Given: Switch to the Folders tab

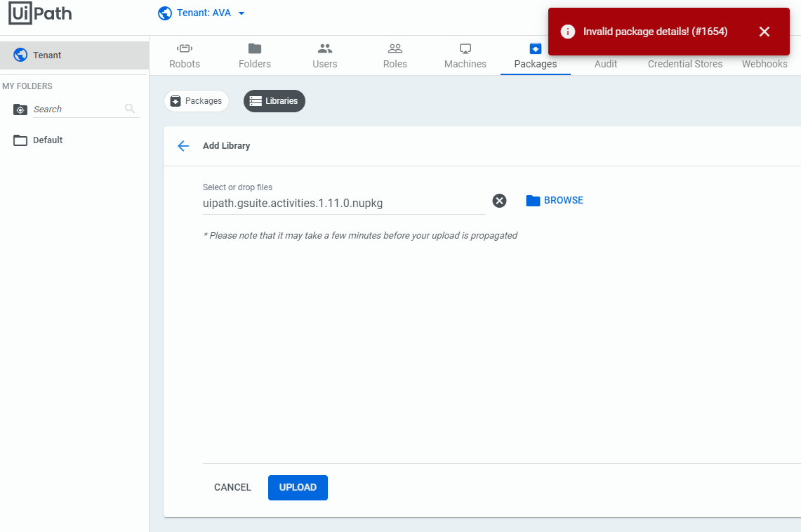Looking at the screenshot, I should [x=254, y=56].
